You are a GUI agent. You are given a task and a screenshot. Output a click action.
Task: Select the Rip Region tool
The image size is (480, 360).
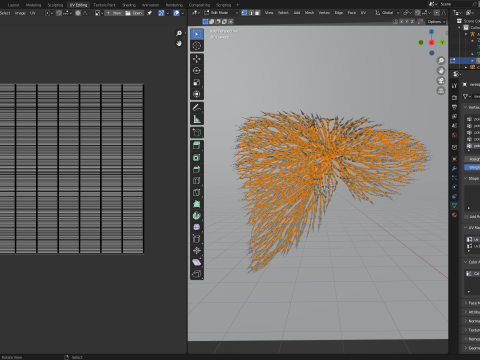coord(197,274)
